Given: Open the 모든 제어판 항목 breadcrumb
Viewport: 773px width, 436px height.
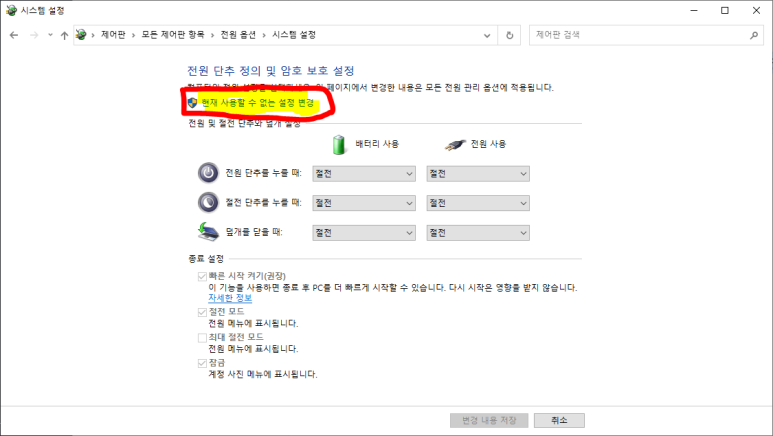Looking at the screenshot, I should coord(173,35).
